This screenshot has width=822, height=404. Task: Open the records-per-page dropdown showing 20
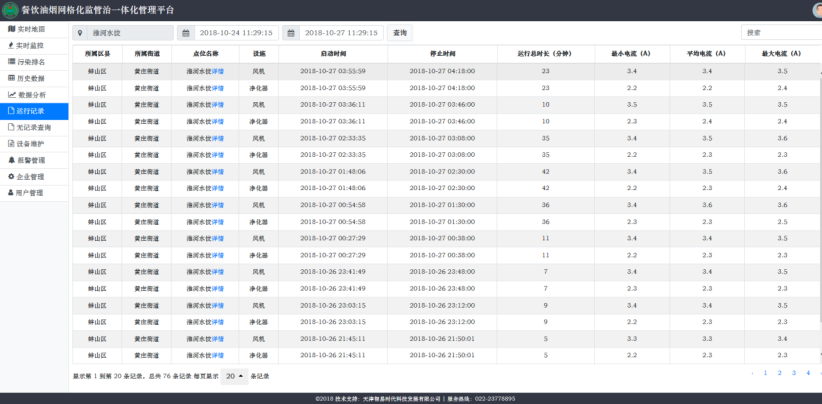pos(234,376)
